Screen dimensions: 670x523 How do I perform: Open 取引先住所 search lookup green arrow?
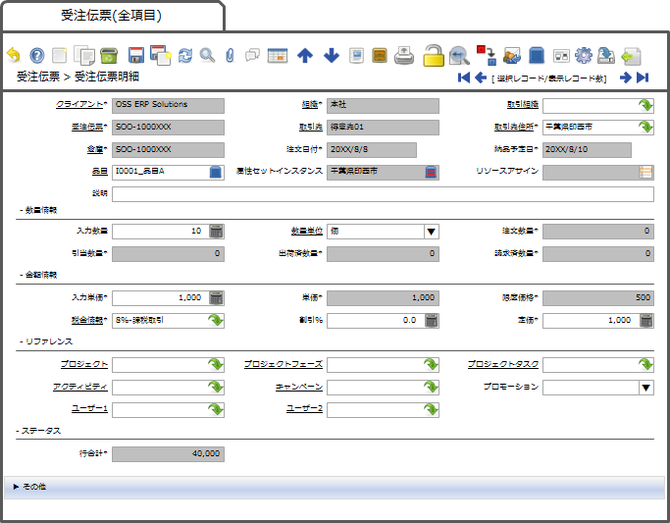pos(646,127)
